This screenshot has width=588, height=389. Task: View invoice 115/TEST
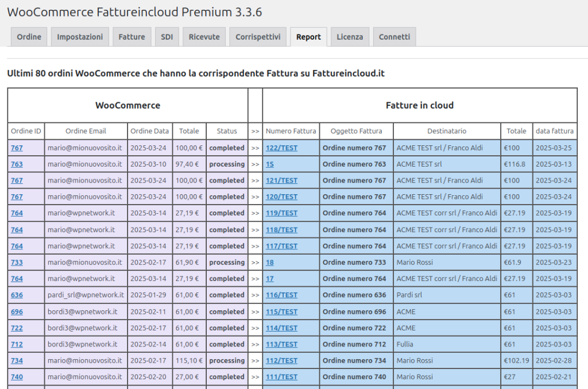[281, 312]
